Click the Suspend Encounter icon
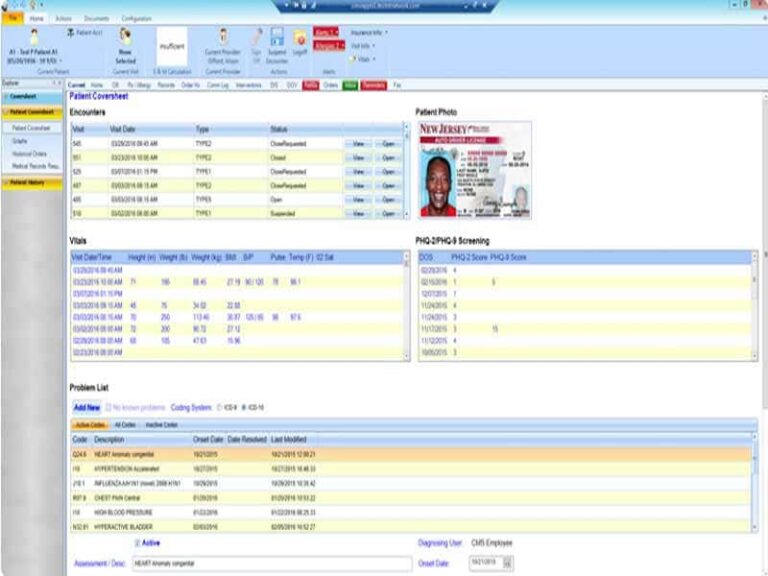The height and width of the screenshot is (576, 768). pos(277,37)
